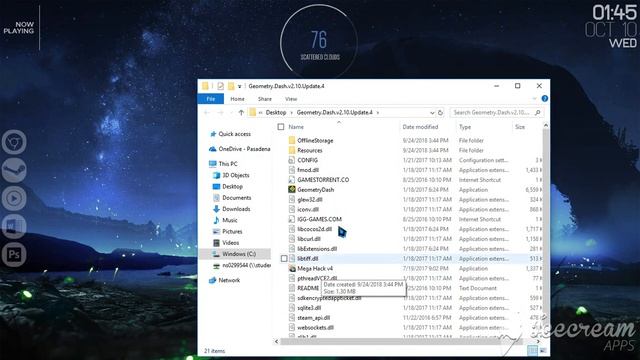Refresh the folder view
This screenshot has width=640, height=360.
click(440, 113)
